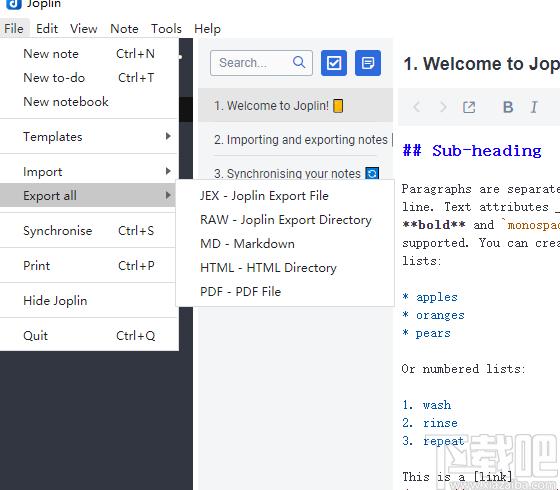Screen dimensions: 560x490
Task: Click the blue New to-do button
Action: point(334,63)
